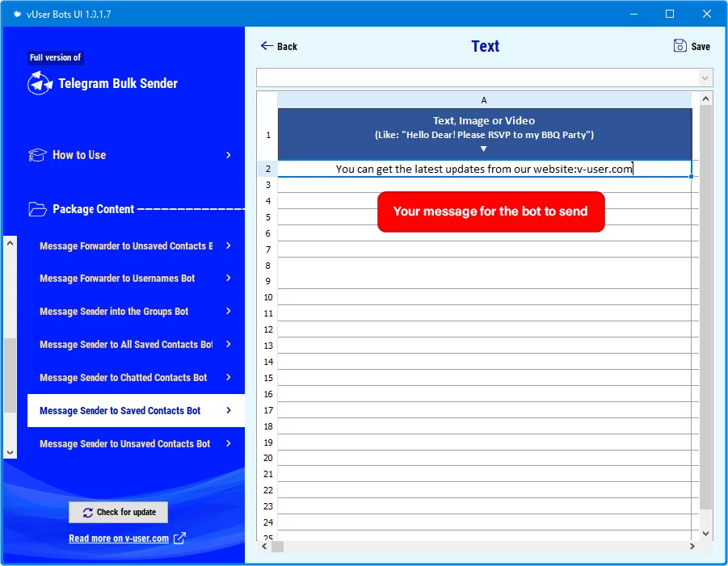This screenshot has height=566, width=728.
Task: Click the sidebar list scroll up arrow
Action: tap(11, 243)
